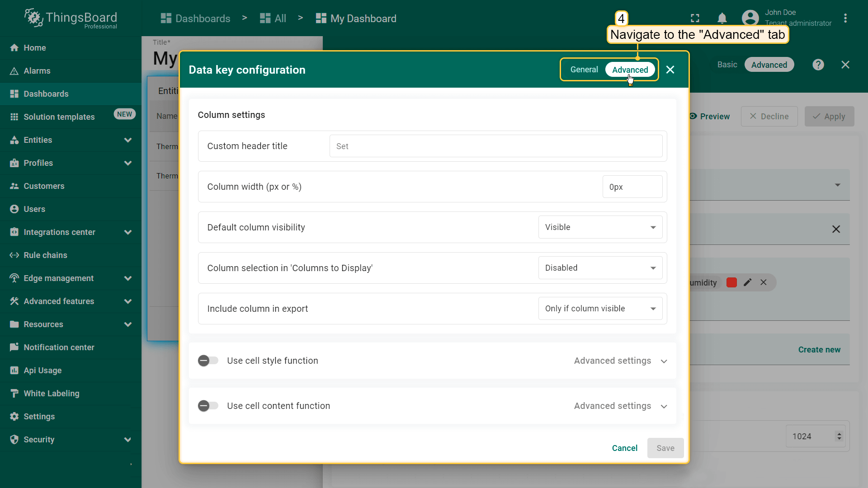
Task: Switch to the General tab
Action: pos(584,70)
